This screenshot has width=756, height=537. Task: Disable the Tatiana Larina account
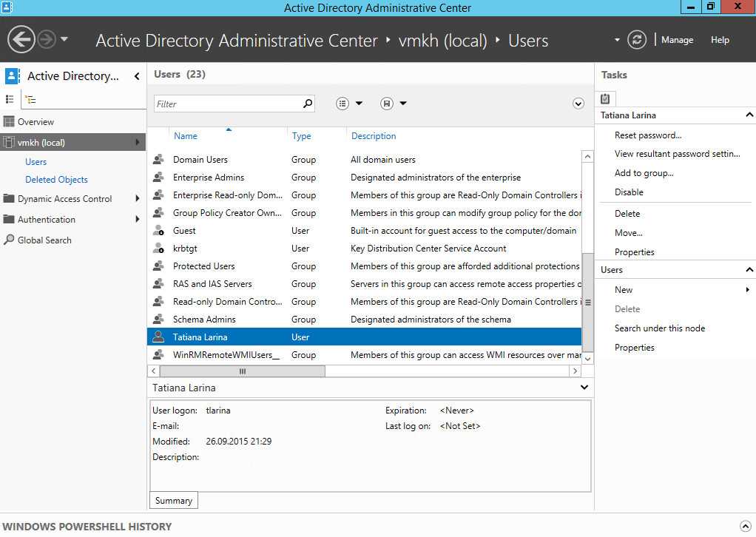tap(629, 192)
